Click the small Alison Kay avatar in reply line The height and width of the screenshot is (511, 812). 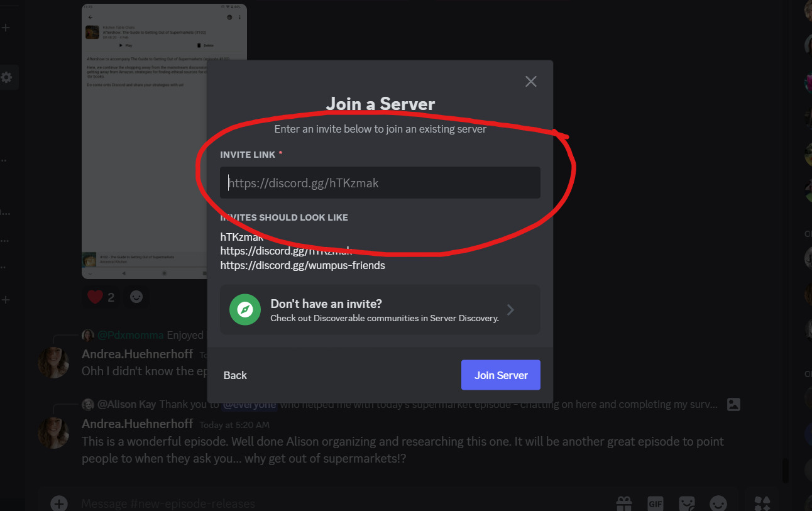[88, 405]
